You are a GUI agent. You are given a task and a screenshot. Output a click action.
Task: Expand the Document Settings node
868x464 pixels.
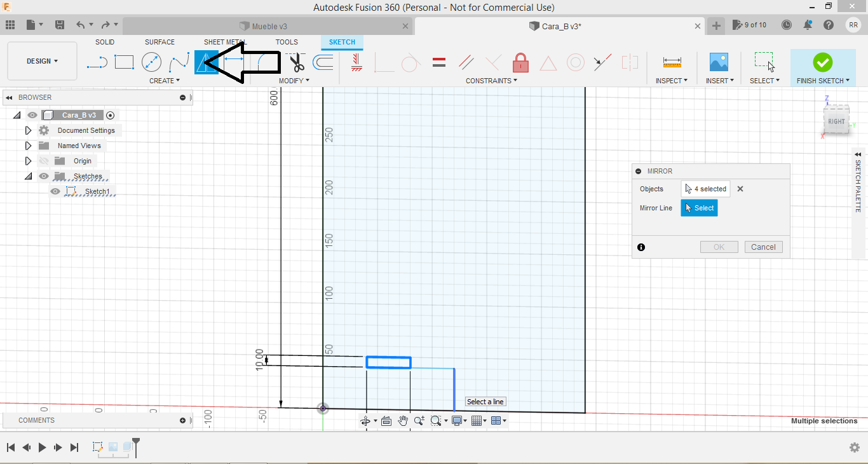(x=28, y=130)
